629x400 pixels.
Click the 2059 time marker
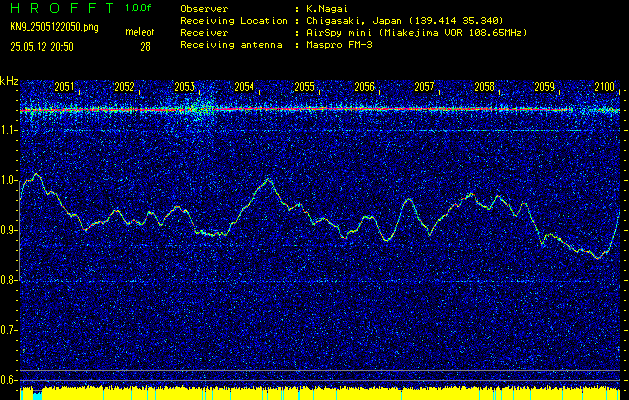tap(545, 87)
